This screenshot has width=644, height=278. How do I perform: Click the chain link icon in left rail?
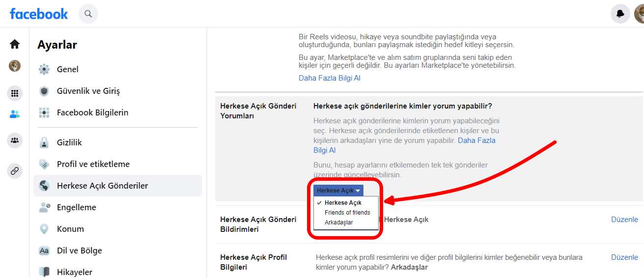15,171
